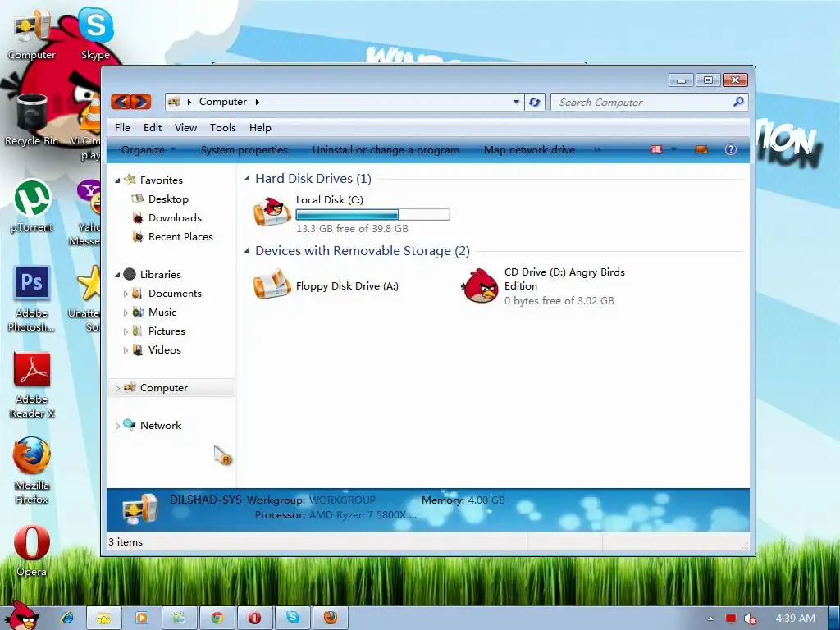The height and width of the screenshot is (630, 840).
Task: Open the Tools menu
Action: pyautogui.click(x=223, y=127)
